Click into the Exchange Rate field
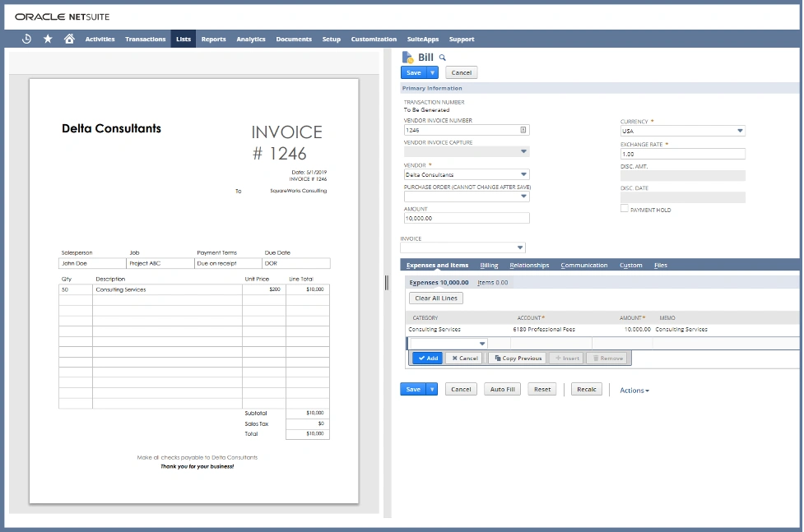This screenshot has width=804, height=532. click(682, 154)
